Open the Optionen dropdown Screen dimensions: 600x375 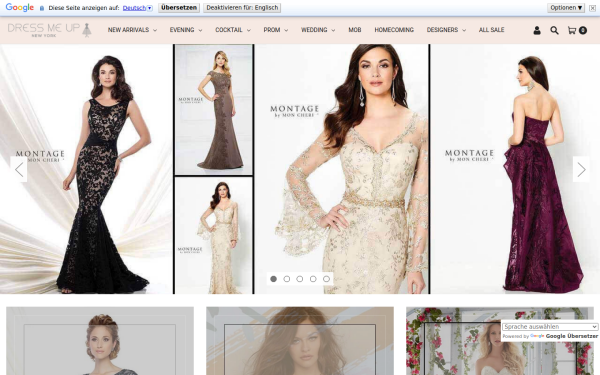[x=566, y=8]
